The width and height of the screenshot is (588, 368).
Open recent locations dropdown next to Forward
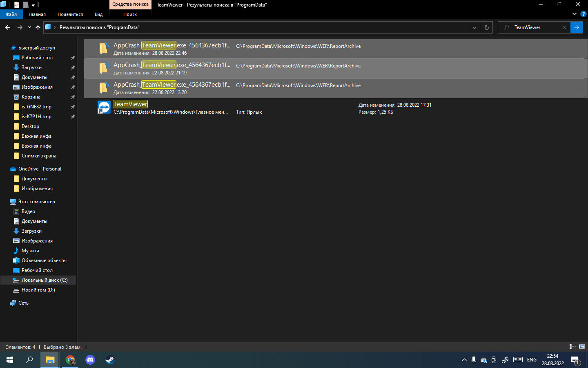(29, 27)
